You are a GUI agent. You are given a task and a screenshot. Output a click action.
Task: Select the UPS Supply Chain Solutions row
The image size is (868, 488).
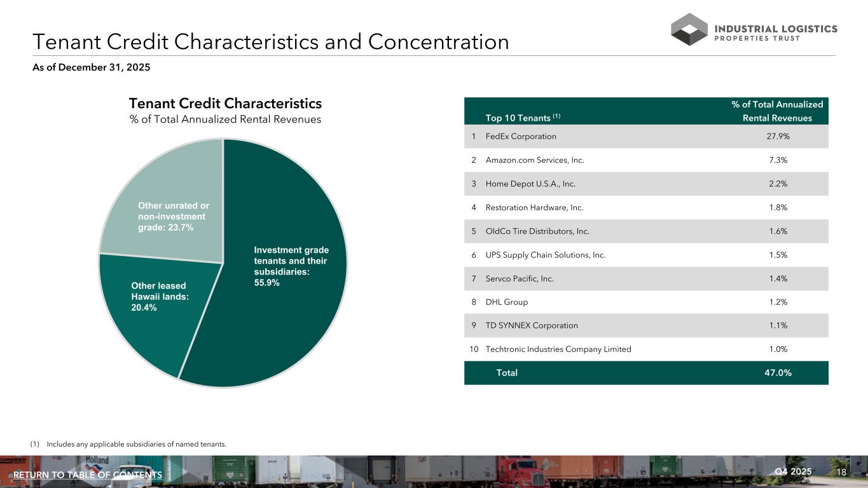pos(646,255)
